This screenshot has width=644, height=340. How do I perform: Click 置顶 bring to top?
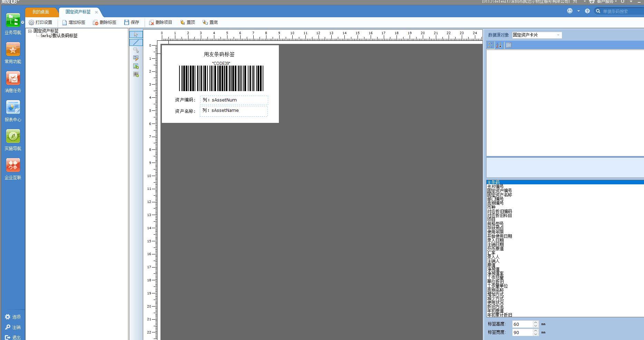click(188, 22)
